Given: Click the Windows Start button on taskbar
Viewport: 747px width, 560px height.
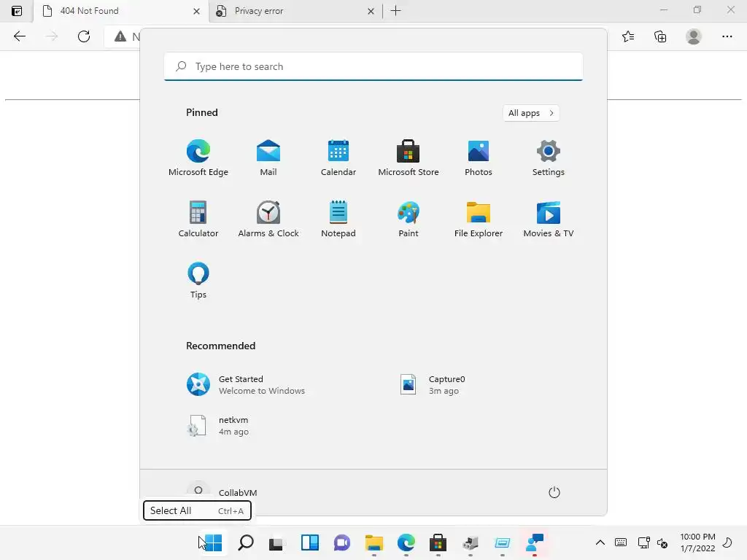Looking at the screenshot, I should point(213,542).
